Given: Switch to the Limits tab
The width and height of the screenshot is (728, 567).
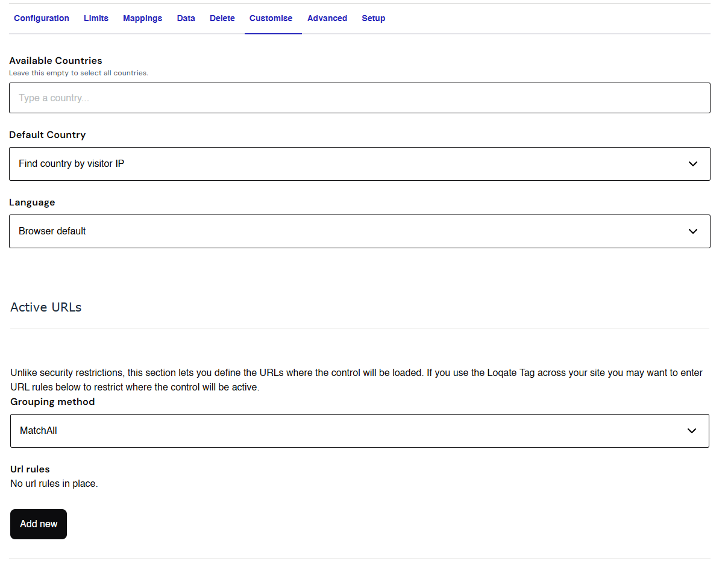Looking at the screenshot, I should coord(96,18).
